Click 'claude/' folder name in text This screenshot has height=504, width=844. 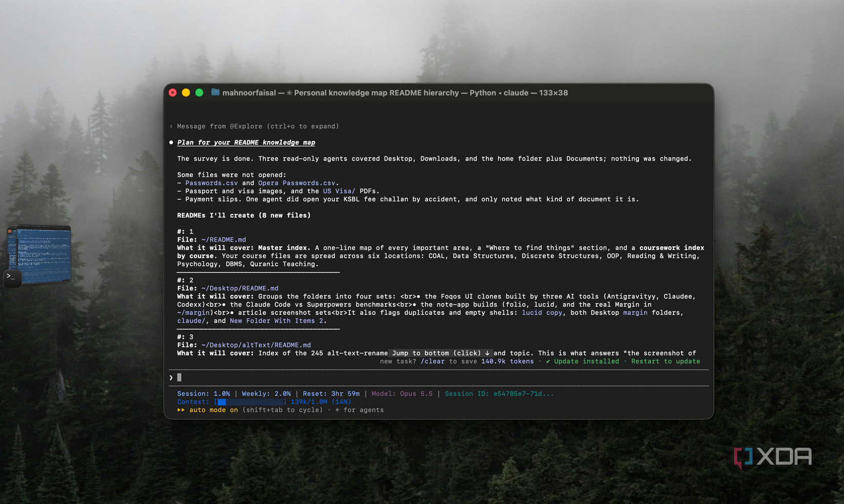pyautogui.click(x=191, y=321)
